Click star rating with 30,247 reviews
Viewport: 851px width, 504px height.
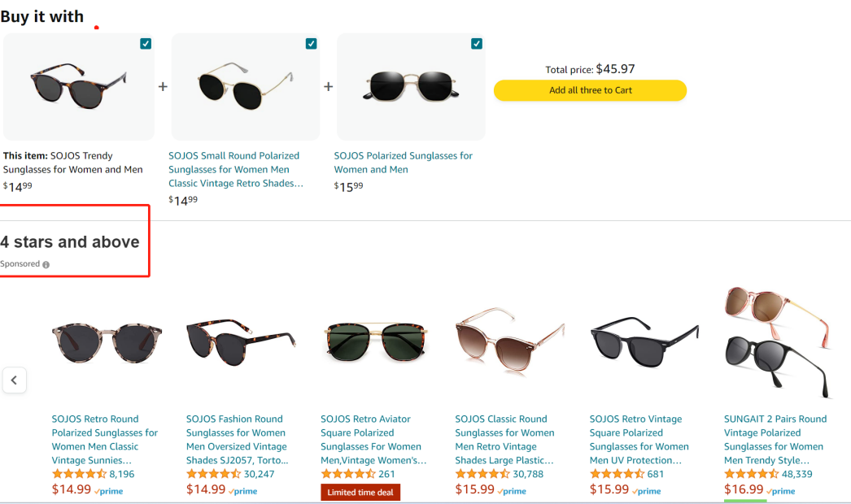pyautogui.click(x=213, y=474)
